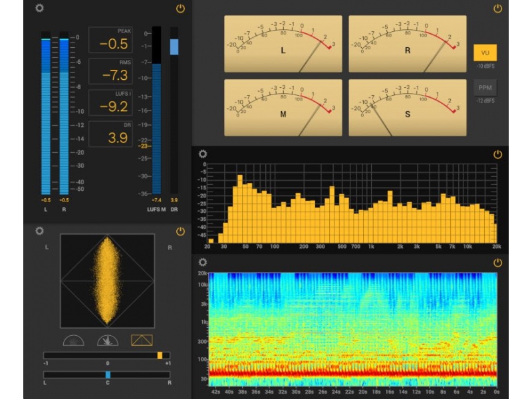The width and height of the screenshot is (532, 399).
Task: Click the M VU meter dial
Action: pos(283,108)
